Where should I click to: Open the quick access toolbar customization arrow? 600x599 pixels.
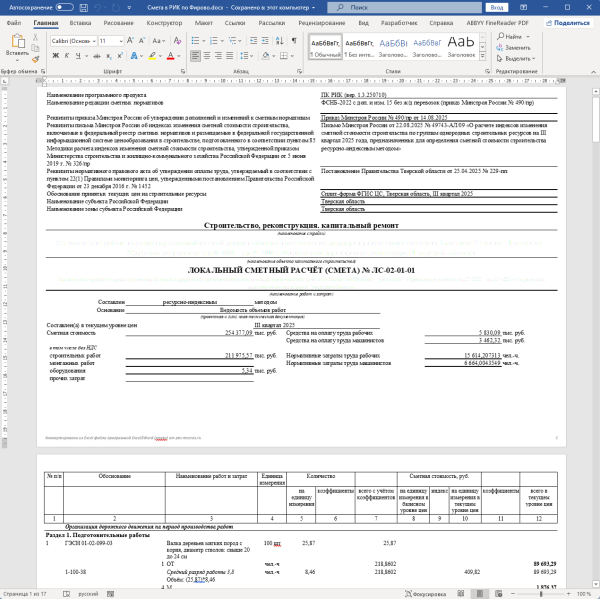click(x=129, y=7)
